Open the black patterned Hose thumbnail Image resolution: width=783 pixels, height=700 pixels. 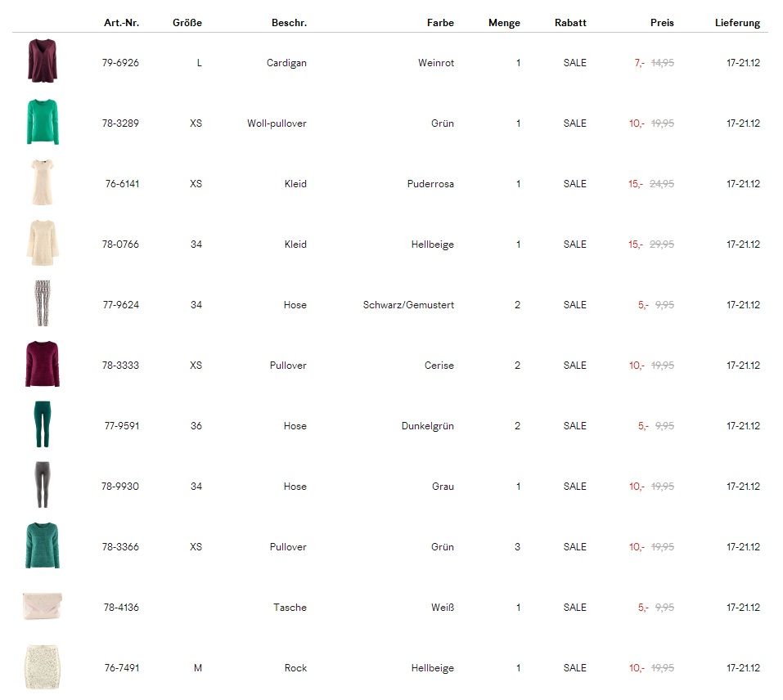(42, 304)
